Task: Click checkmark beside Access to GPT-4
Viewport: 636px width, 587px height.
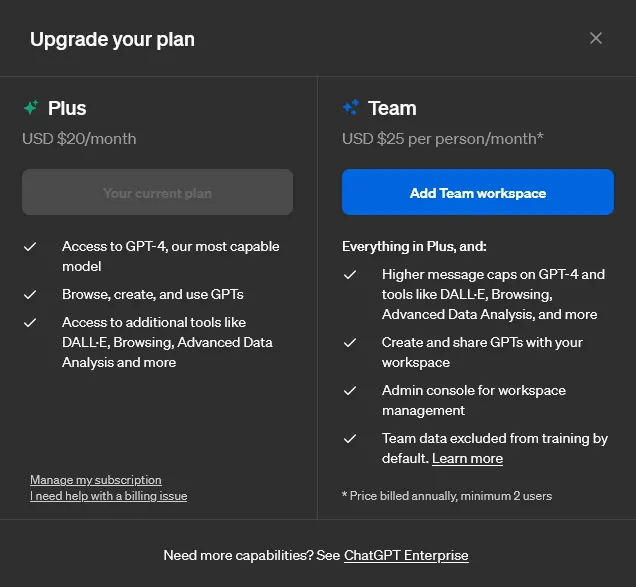Action: (x=31, y=247)
